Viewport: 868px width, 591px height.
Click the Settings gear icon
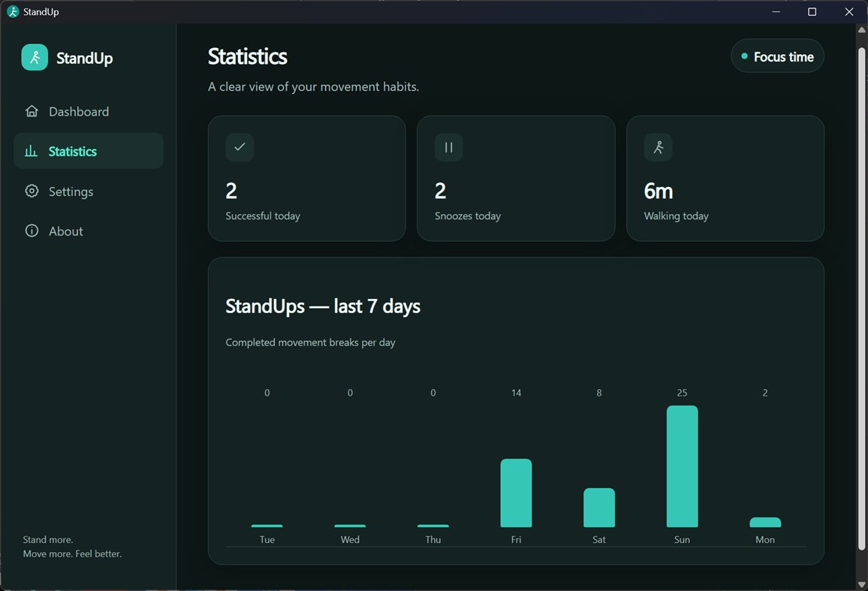pyautogui.click(x=32, y=191)
